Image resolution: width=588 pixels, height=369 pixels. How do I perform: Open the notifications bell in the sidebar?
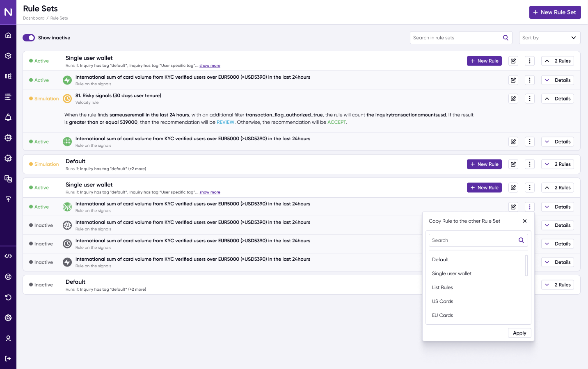pyautogui.click(x=8, y=118)
